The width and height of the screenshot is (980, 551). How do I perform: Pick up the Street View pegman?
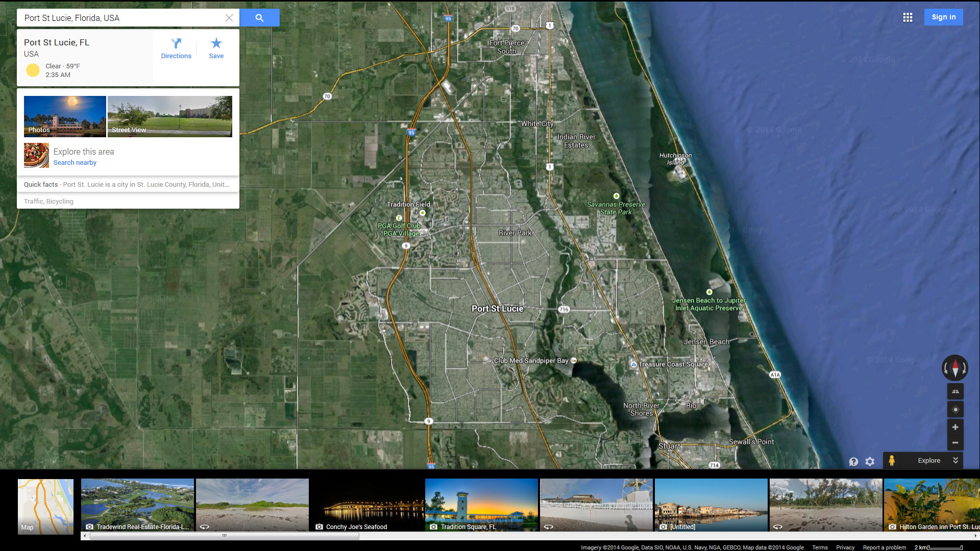click(x=892, y=461)
